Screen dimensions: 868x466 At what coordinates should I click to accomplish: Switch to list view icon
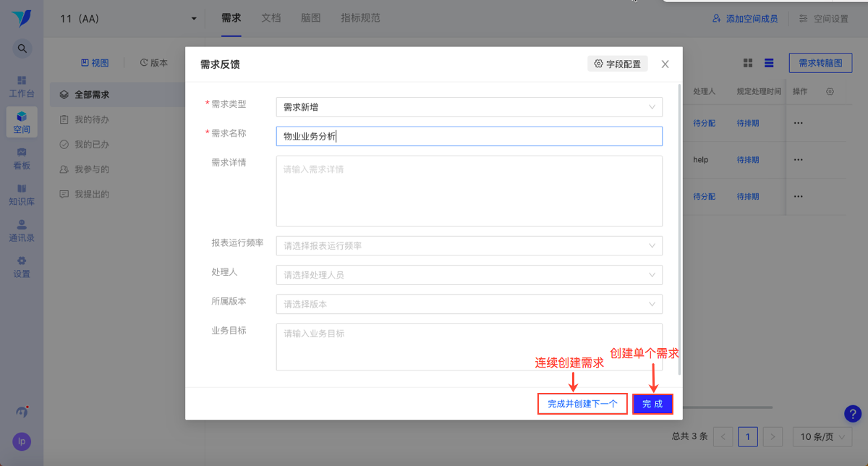pos(769,64)
